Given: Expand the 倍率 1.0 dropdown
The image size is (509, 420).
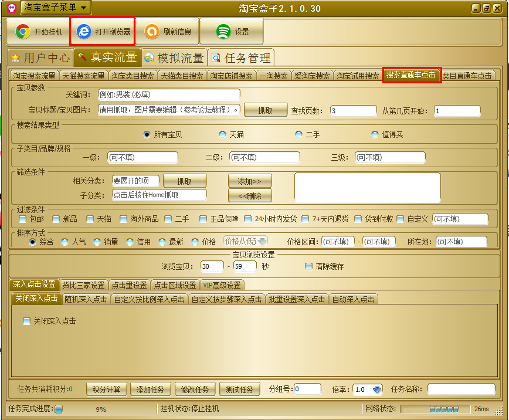Looking at the screenshot, I should (x=376, y=389).
